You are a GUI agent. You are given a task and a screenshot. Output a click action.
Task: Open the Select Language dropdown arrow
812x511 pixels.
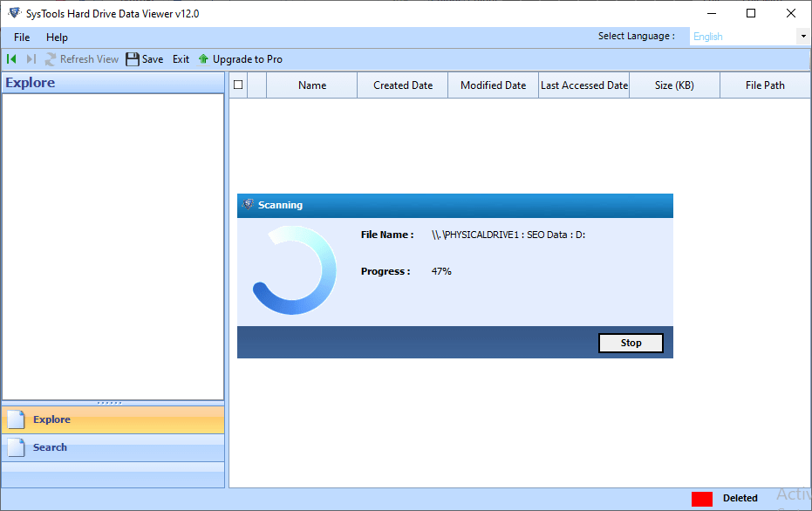803,37
